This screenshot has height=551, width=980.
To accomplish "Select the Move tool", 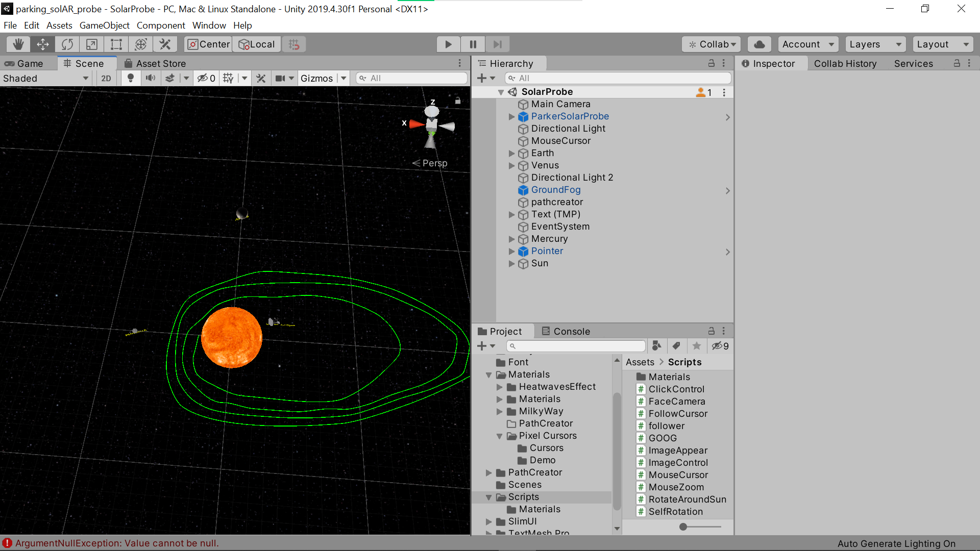I will click(x=43, y=44).
